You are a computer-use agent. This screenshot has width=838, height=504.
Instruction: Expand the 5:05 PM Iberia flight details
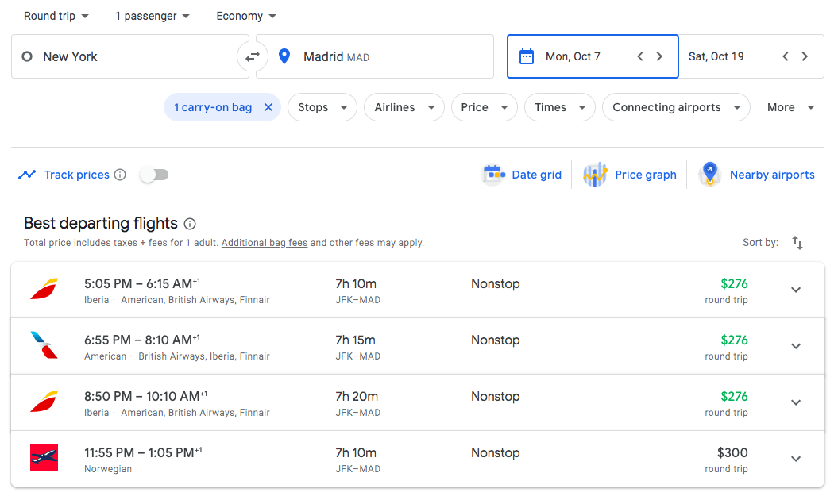point(796,290)
